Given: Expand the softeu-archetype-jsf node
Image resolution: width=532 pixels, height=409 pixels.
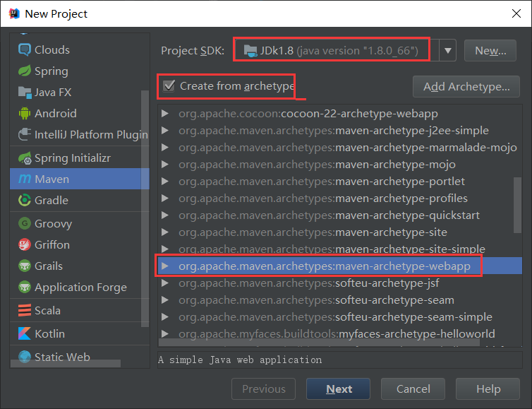Looking at the screenshot, I should (x=165, y=283).
